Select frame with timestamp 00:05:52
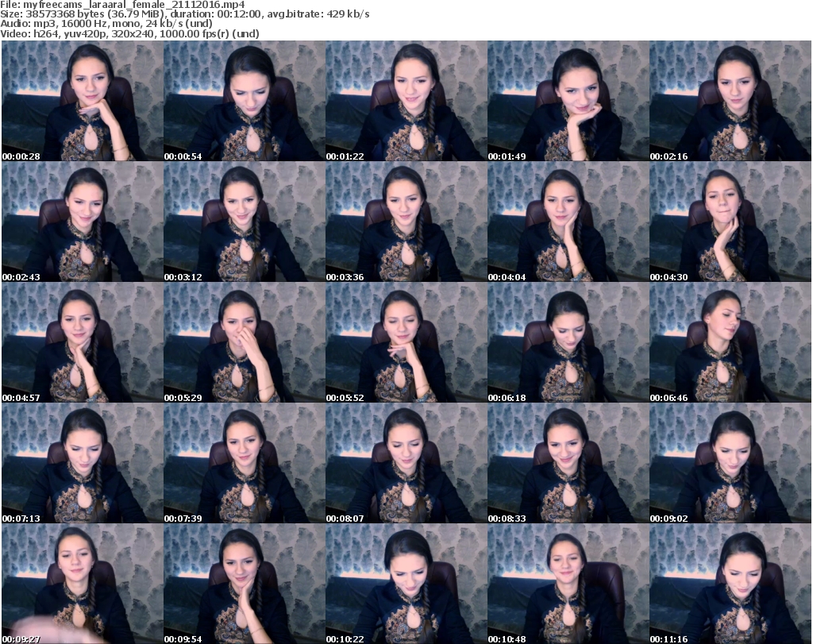 pyautogui.click(x=406, y=342)
